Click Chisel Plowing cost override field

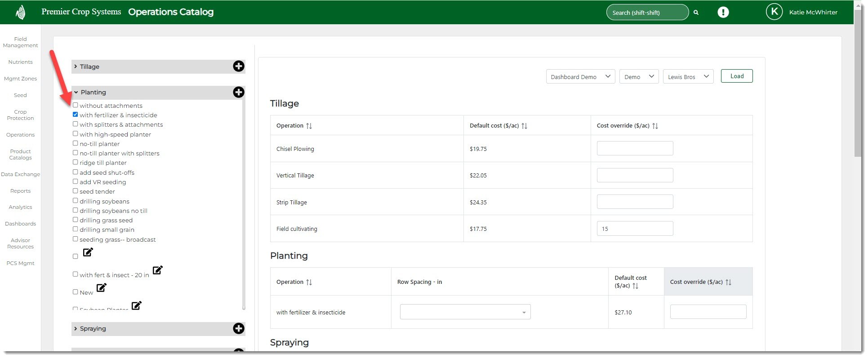coord(634,148)
